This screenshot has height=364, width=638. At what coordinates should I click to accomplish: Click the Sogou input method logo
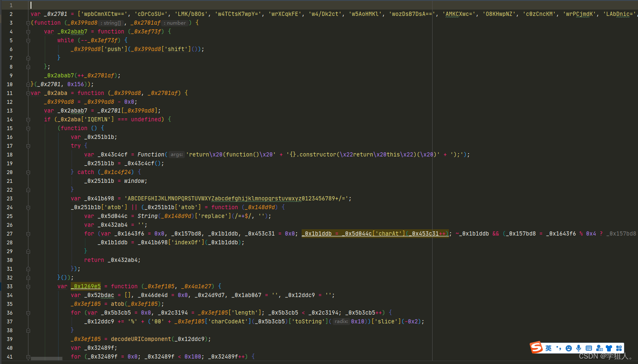[536, 347]
